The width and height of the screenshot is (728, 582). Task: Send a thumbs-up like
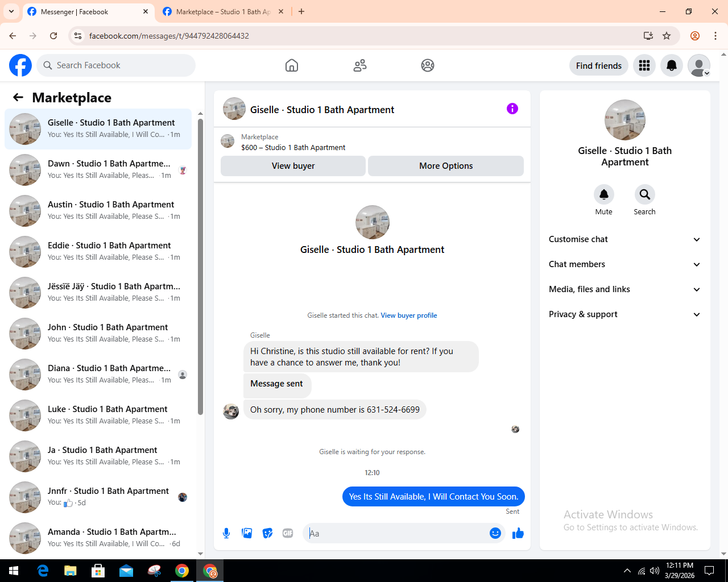pyautogui.click(x=518, y=533)
